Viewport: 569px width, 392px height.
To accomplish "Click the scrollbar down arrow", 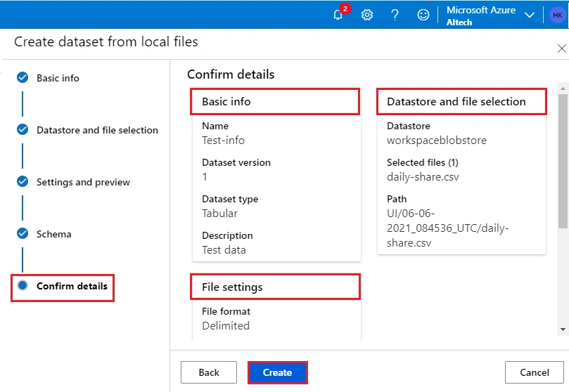I will [x=563, y=329].
